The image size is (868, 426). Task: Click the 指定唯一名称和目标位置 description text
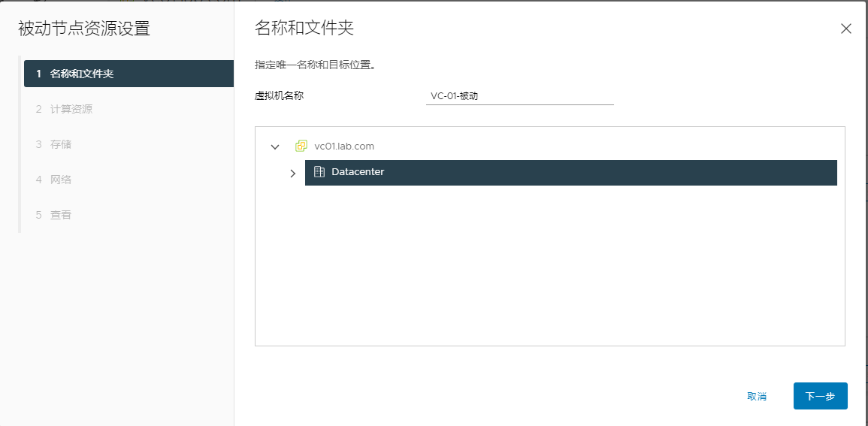(316, 65)
